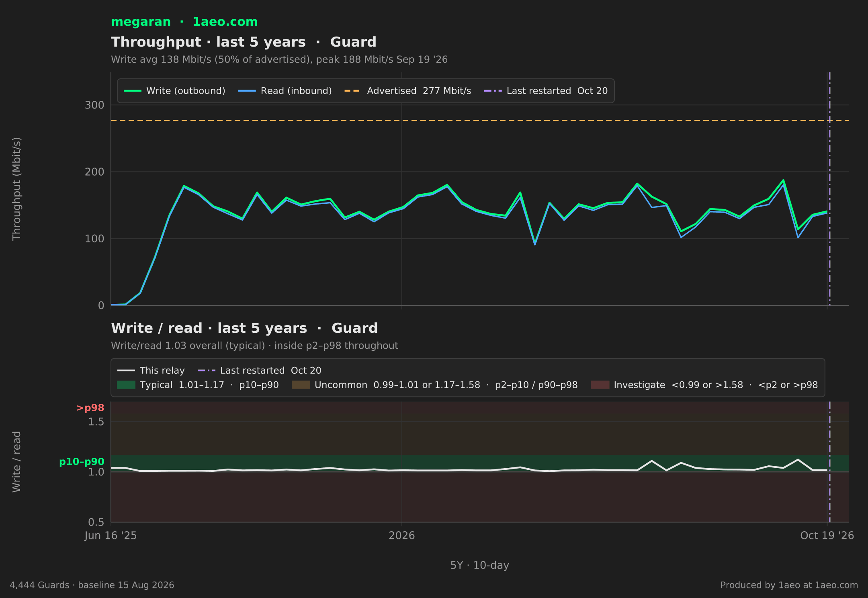Screen dimensions: 868x598
Task: Click the 0.5 tick on the ratio axis
Action: tap(96, 522)
